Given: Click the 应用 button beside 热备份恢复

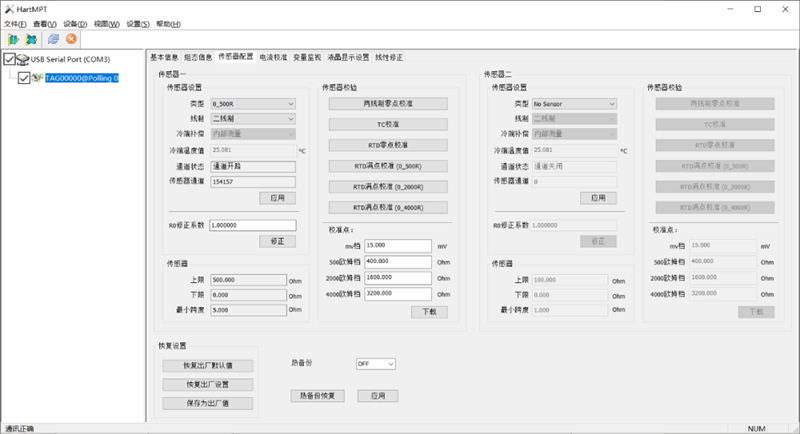Looking at the screenshot, I should (378, 396).
